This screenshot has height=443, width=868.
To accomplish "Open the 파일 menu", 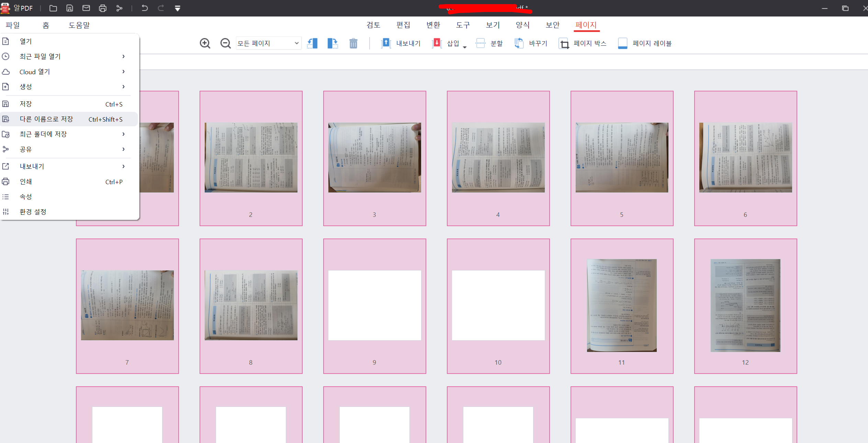I will (13, 25).
